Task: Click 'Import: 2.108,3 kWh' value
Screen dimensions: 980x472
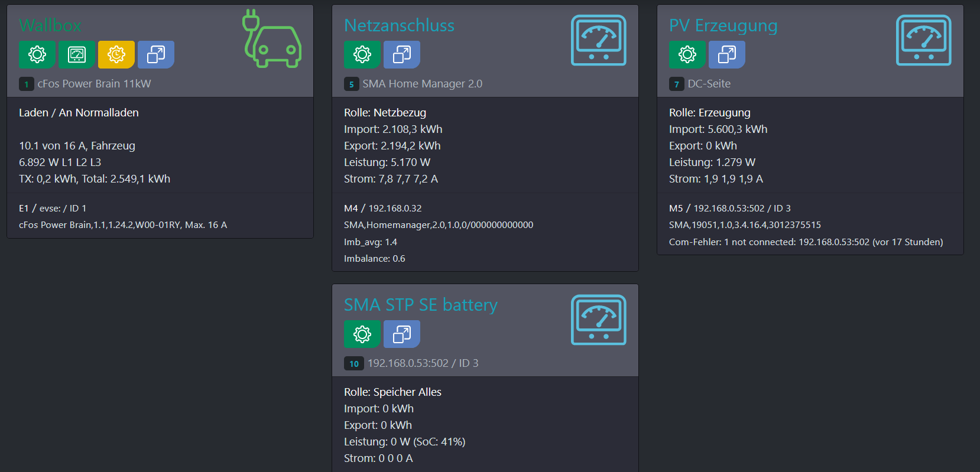Action: point(393,129)
